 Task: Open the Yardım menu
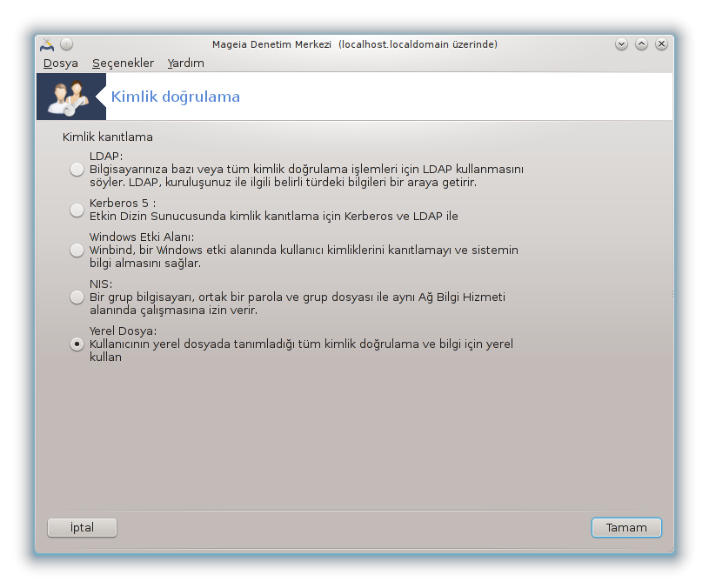pos(186,63)
